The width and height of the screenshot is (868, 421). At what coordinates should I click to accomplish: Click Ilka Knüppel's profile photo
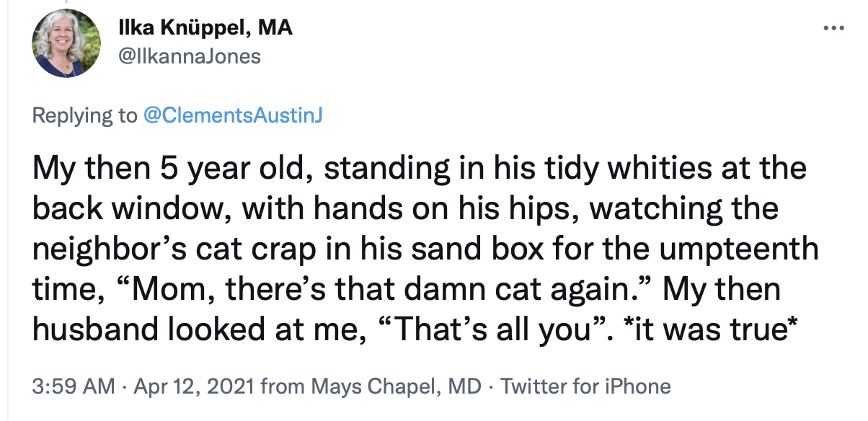[x=67, y=43]
